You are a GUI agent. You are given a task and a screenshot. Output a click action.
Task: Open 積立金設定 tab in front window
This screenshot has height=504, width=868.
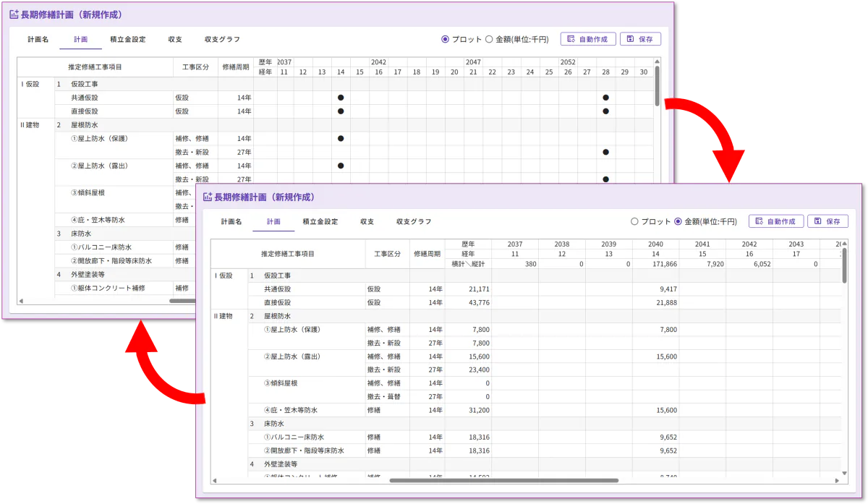[x=320, y=221]
